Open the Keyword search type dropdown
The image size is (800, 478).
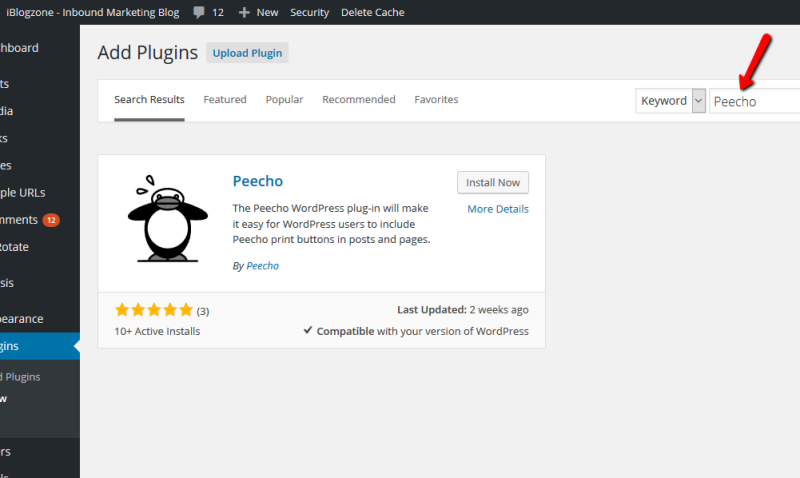tap(670, 100)
